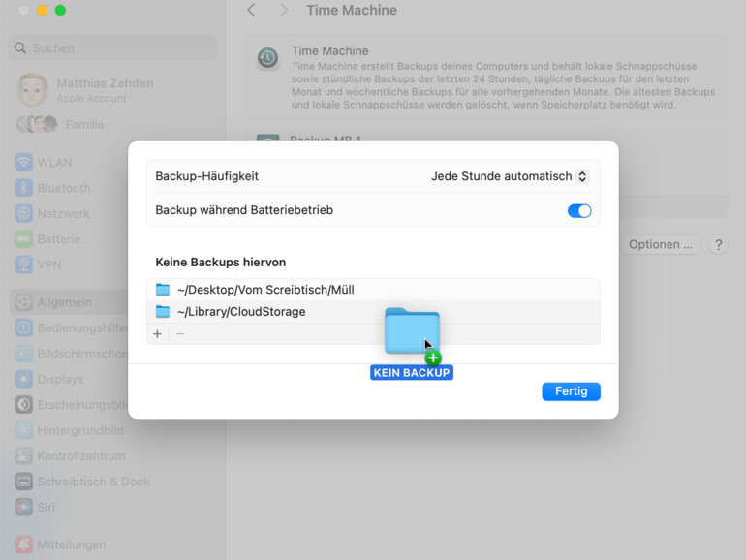
Task: Click the Displays sidebar icon
Action: point(24,379)
